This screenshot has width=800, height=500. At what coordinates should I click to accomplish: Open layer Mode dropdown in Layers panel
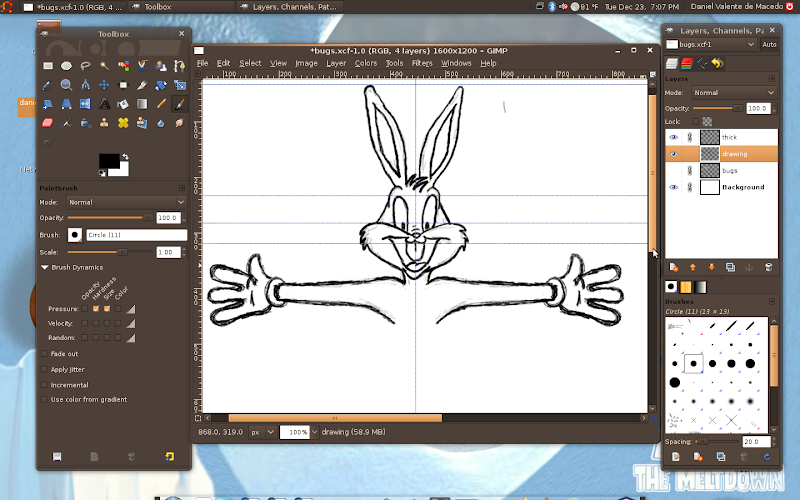coord(734,93)
